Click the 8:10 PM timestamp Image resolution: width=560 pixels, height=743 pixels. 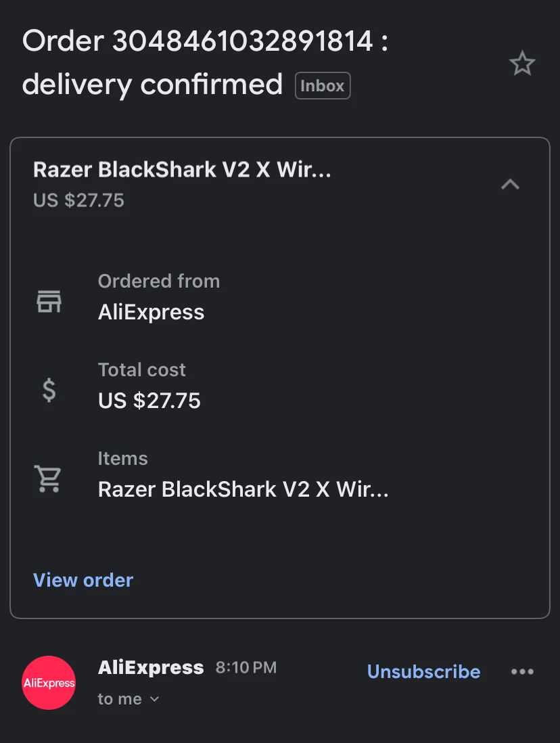(246, 668)
